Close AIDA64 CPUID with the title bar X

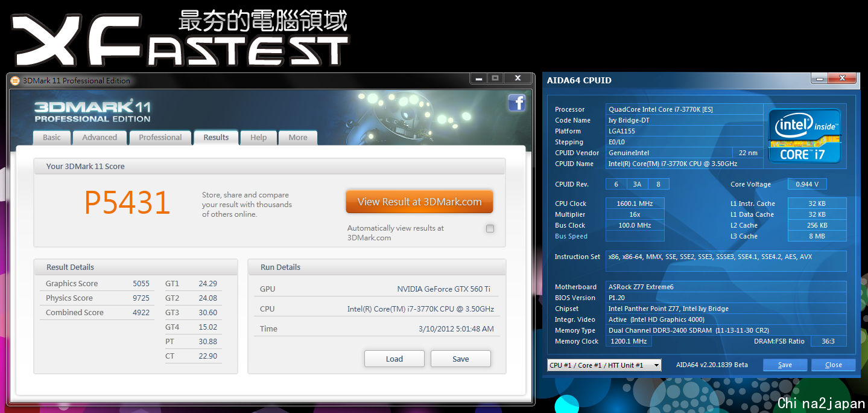pyautogui.click(x=842, y=78)
